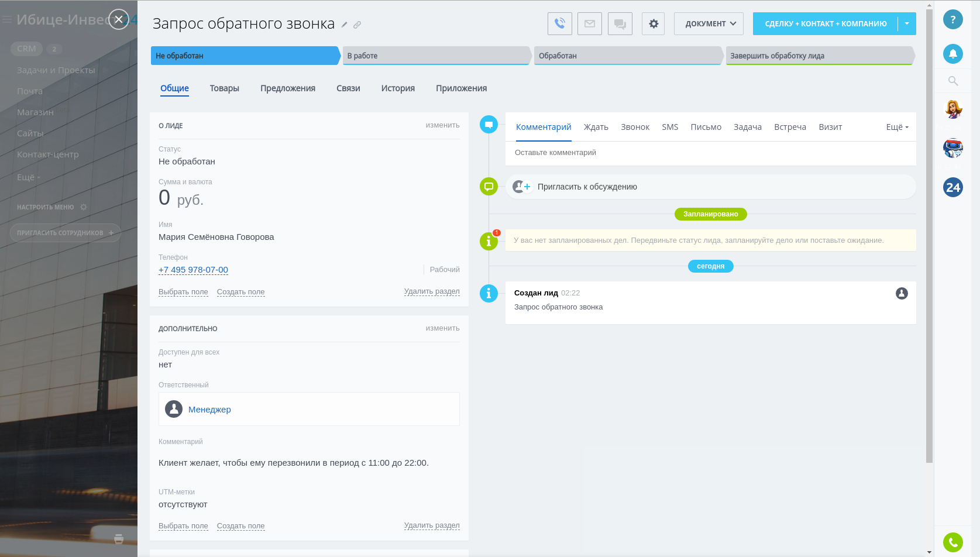Open the help question mark icon
980x557 pixels.
point(953,19)
